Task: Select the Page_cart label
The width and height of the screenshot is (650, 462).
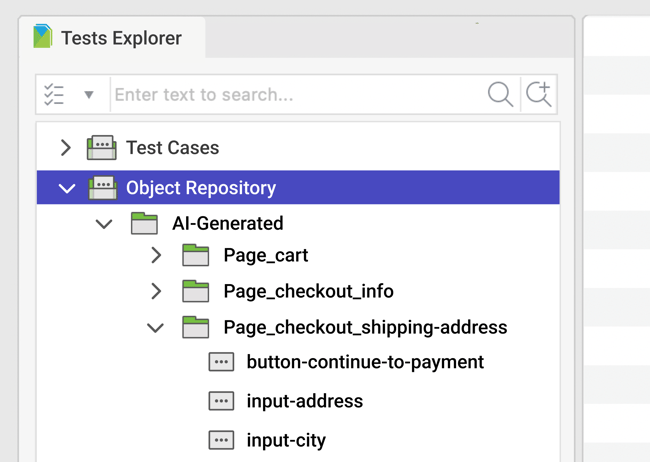Action: pyautogui.click(x=266, y=255)
